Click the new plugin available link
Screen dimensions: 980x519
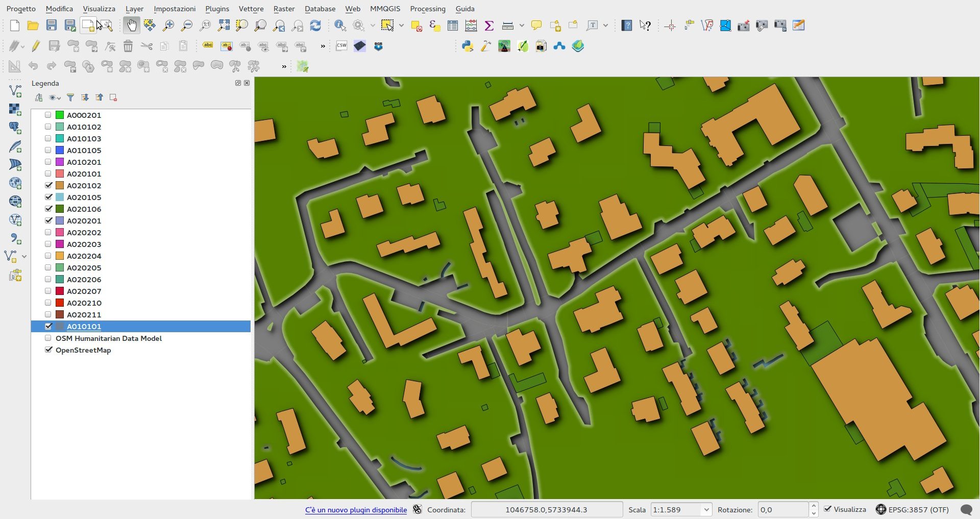[x=356, y=510]
